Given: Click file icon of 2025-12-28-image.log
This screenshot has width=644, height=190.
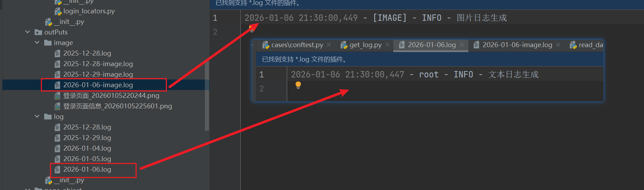Looking at the screenshot, I should pos(57,64).
